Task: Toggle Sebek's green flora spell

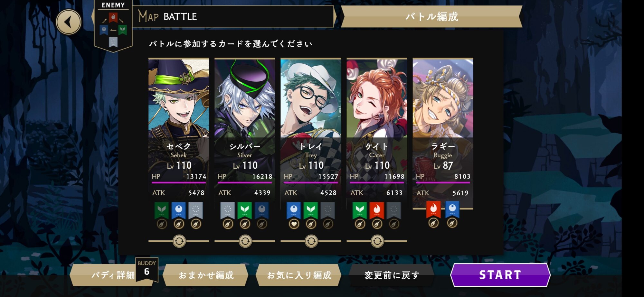Action: (162, 210)
